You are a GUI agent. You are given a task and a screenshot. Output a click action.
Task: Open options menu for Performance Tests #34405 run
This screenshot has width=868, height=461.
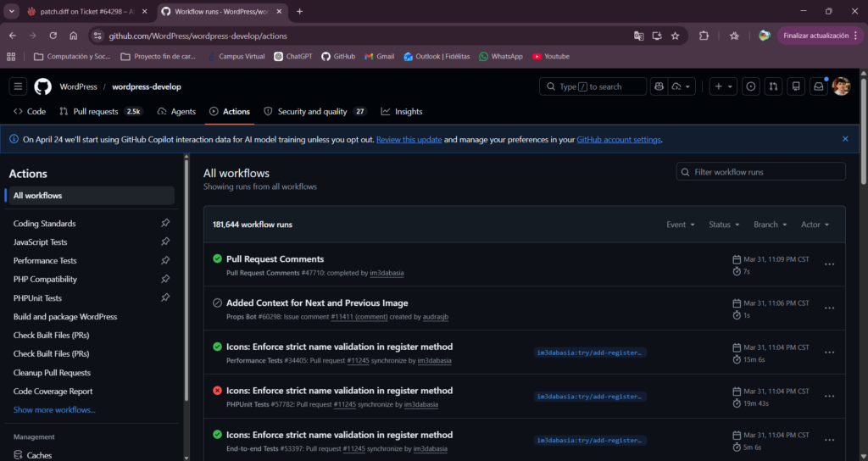[829, 353]
